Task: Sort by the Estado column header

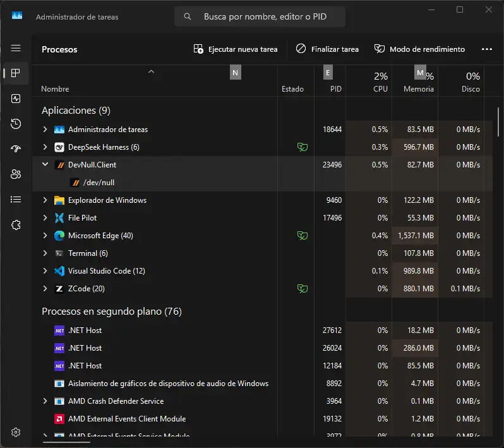Action: point(296,81)
